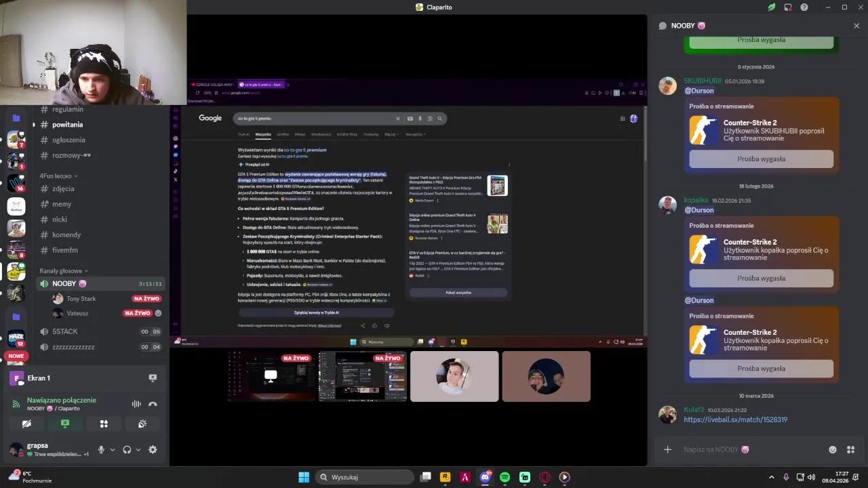Toggle the camera on

point(26,424)
